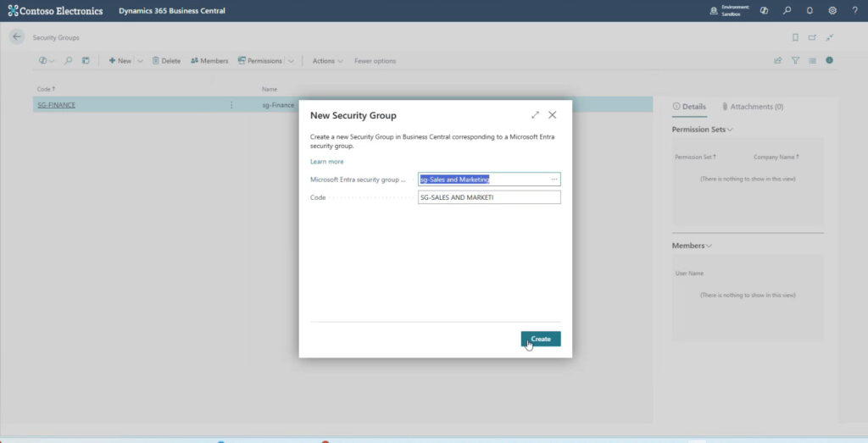Open Tell Me search in top bar

pyautogui.click(x=787, y=10)
